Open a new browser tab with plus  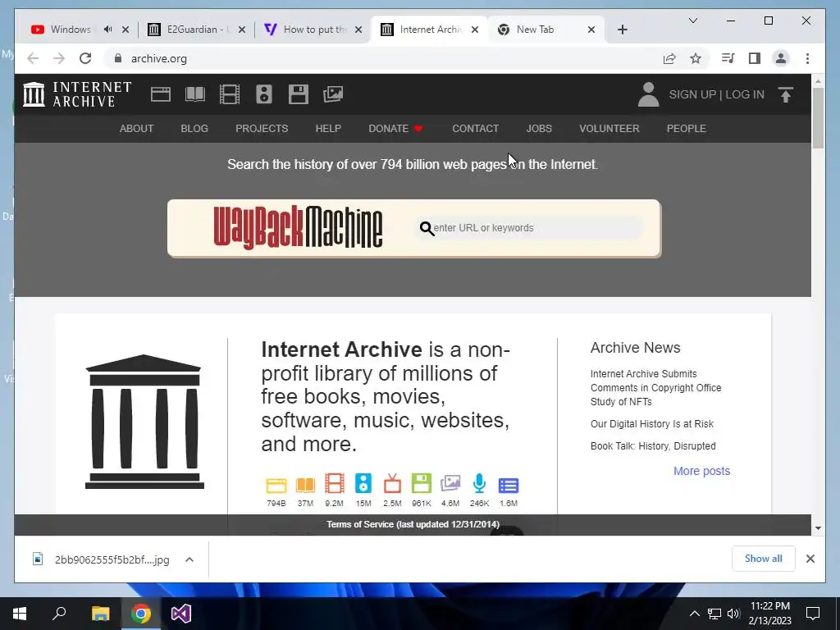pos(622,30)
